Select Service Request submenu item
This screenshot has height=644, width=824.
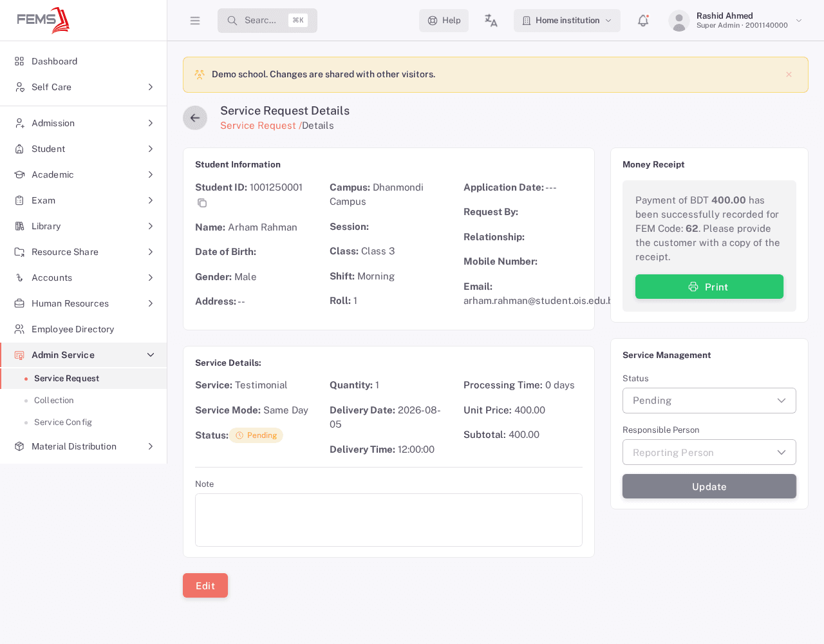coord(84,379)
